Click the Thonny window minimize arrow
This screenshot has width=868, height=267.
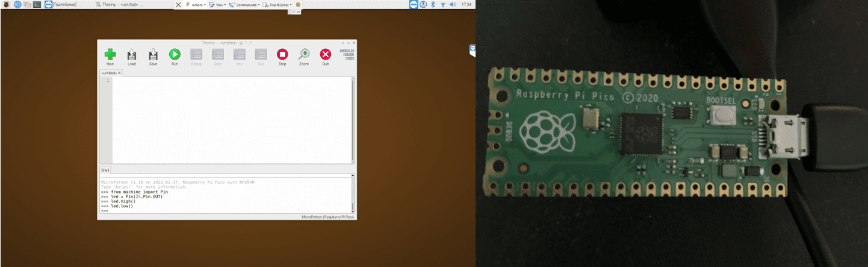343,43
